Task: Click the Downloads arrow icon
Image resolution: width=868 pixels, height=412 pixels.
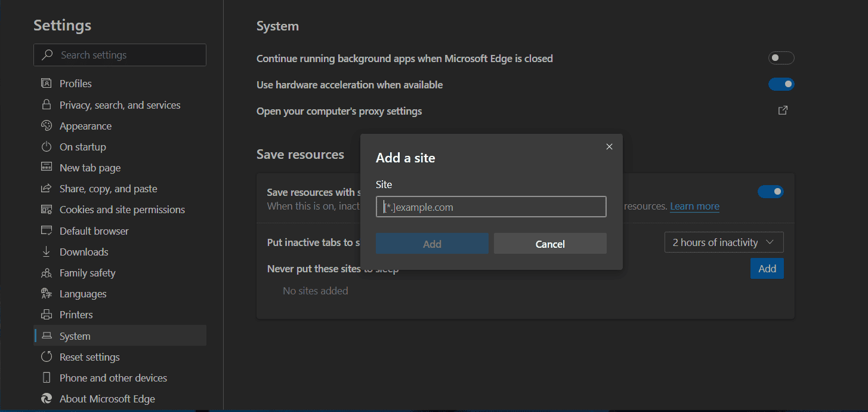Action: coord(47,251)
